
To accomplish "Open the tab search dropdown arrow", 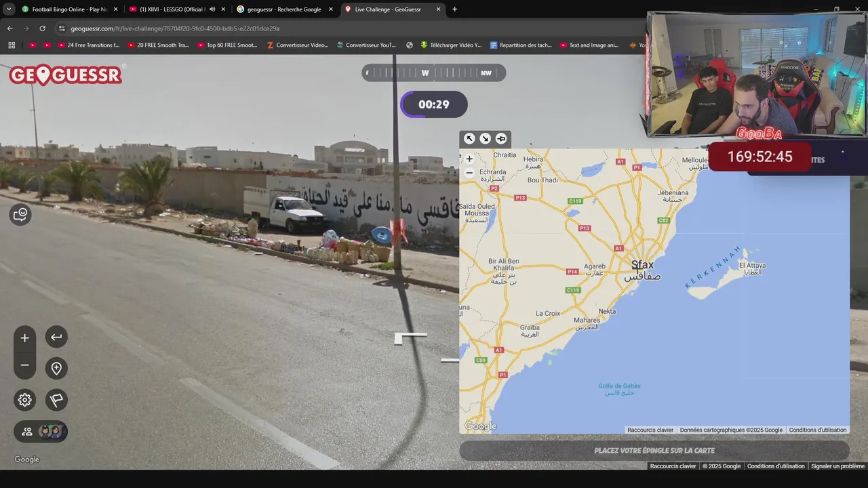I will 9,9.
